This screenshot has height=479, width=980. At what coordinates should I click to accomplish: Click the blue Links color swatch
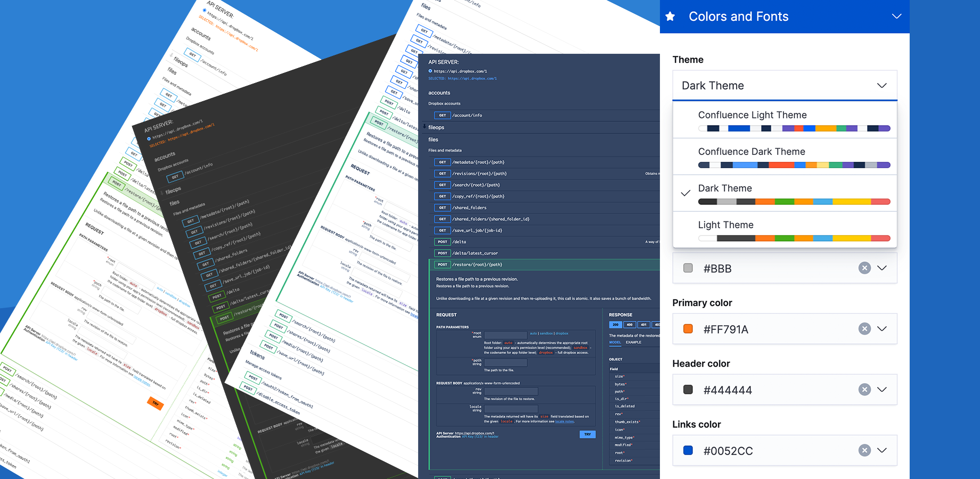(688, 450)
